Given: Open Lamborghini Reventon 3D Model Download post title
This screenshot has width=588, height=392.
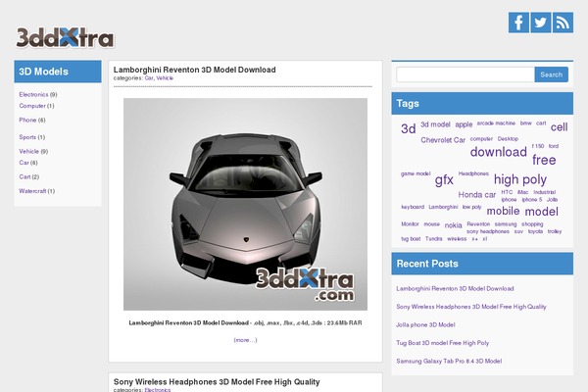Looking at the screenshot, I should 195,70.
